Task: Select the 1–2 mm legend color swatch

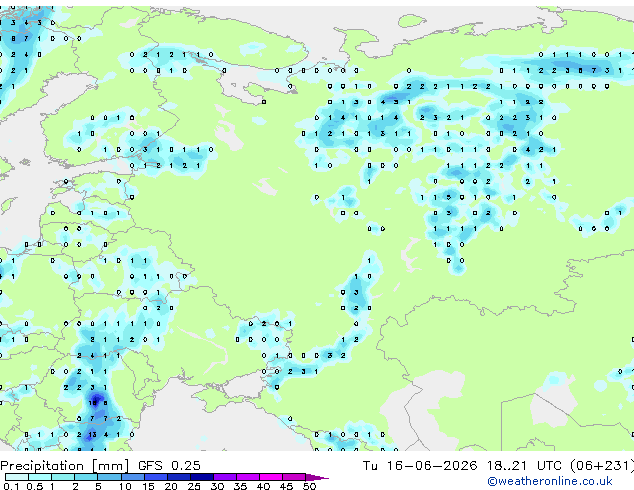Action: tap(63, 477)
